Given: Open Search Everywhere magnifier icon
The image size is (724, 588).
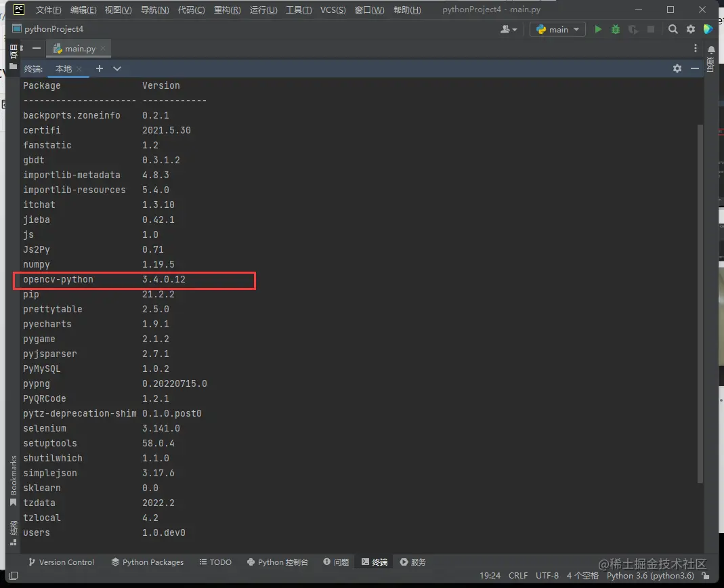Looking at the screenshot, I should click(673, 30).
